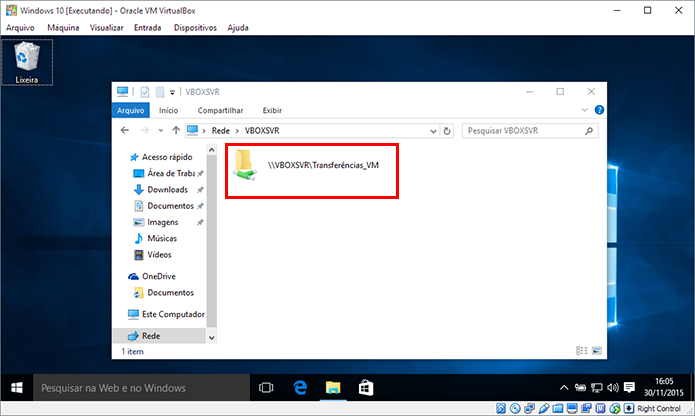Image resolution: width=695 pixels, height=416 pixels.
Task: Open the Windows Store taskbar icon
Action: pos(366,388)
